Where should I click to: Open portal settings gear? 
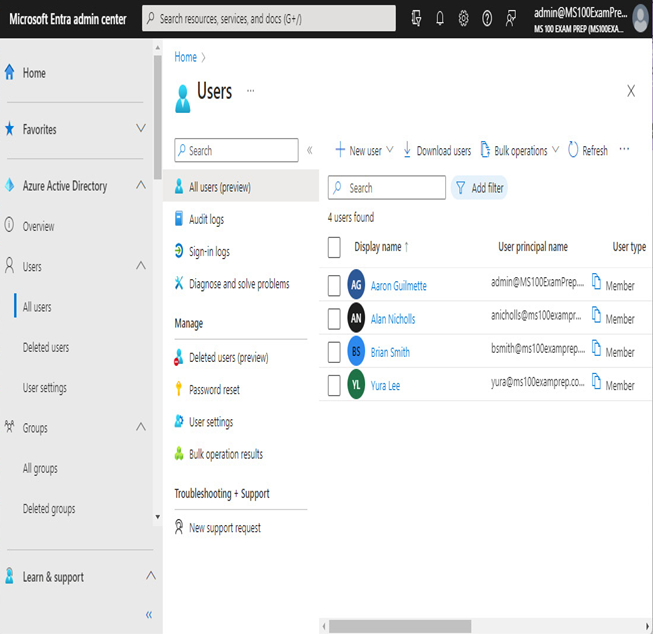tap(463, 18)
